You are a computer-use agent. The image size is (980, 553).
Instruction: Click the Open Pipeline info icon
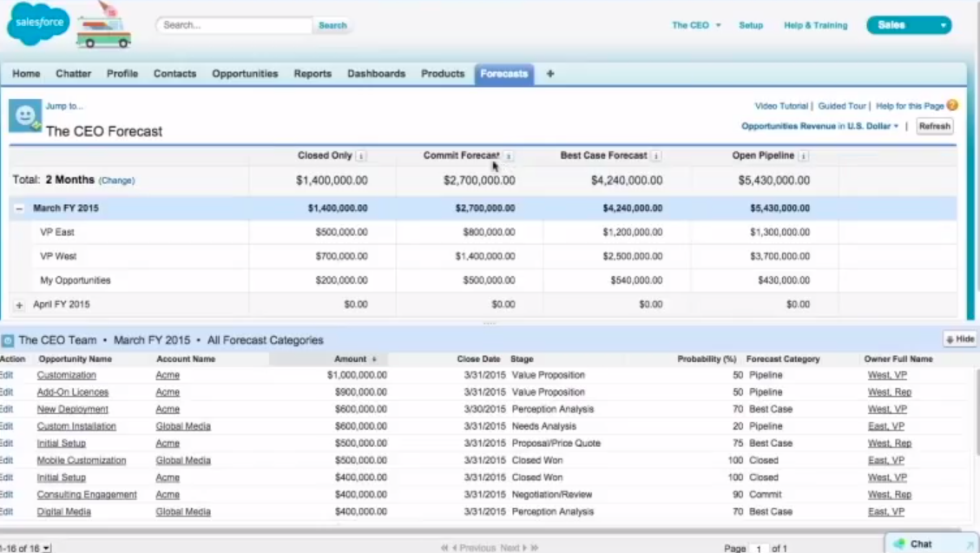pos(804,156)
